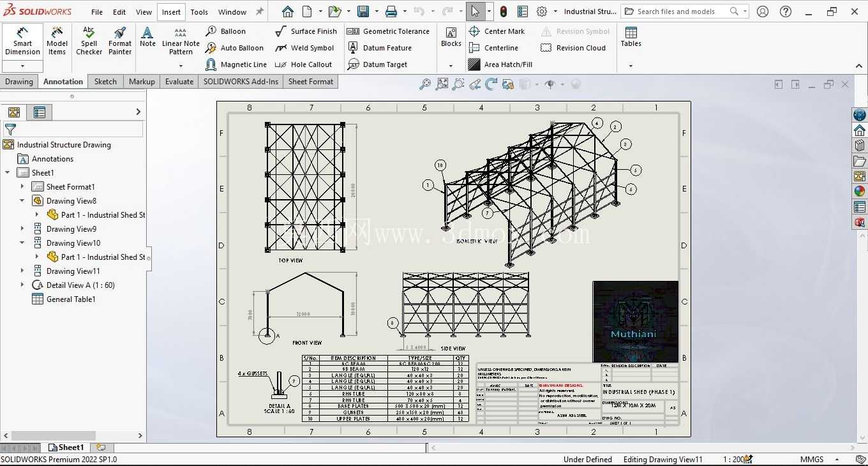Screen dimensions: 868x466
Task: Click the Zoom to Fit icon
Action: pyautogui.click(x=425, y=84)
